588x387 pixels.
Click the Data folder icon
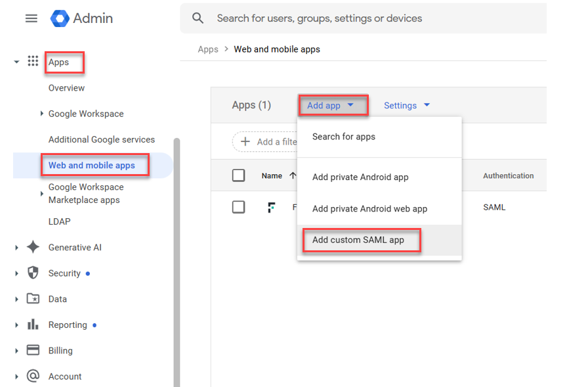pos(33,299)
